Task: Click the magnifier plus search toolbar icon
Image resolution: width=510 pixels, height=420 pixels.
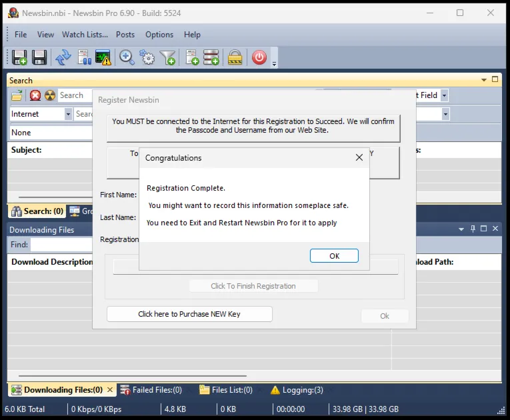Action: point(127,57)
